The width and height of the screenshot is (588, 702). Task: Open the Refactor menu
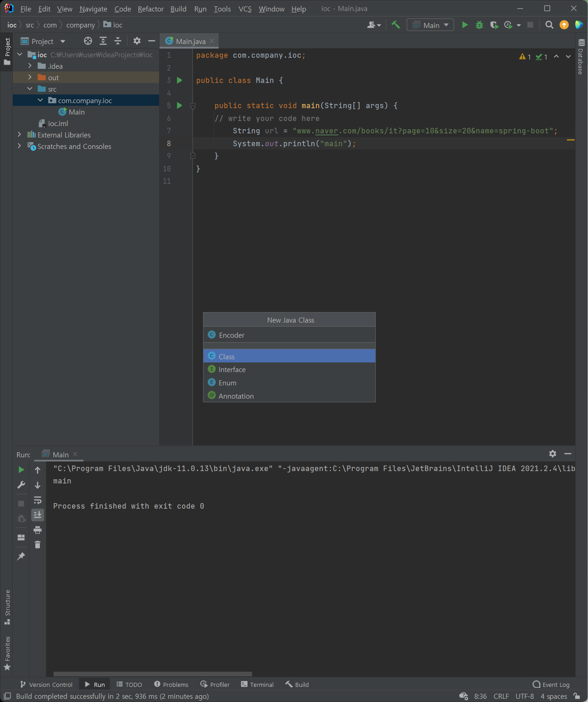151,9
